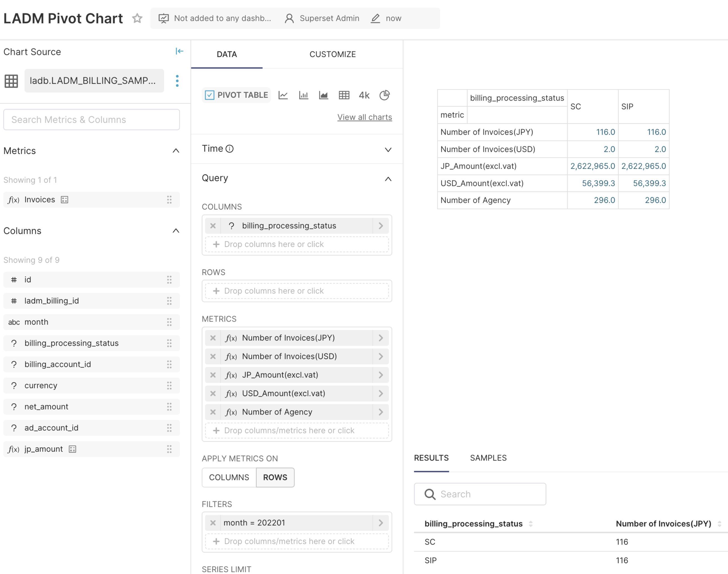Select the table chart icon
This screenshot has height=574, width=728.
tap(344, 95)
